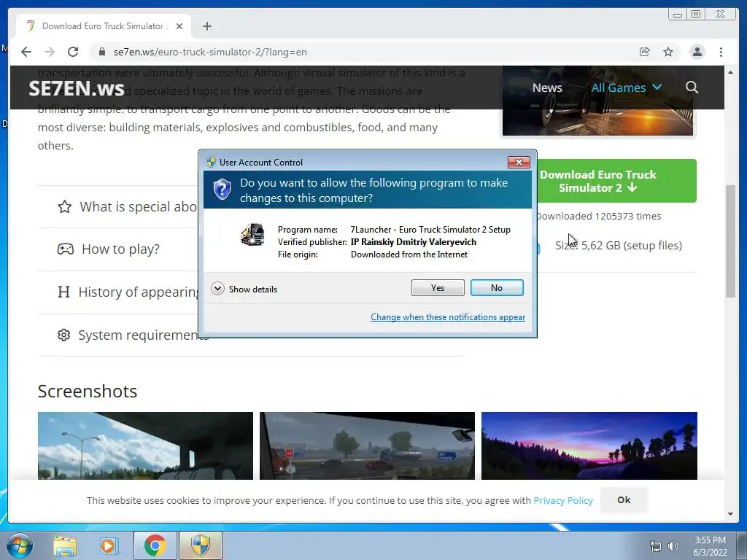The image size is (747, 560).
Task: Click Download Euro Truck Simulator 2 button
Action: point(616,181)
